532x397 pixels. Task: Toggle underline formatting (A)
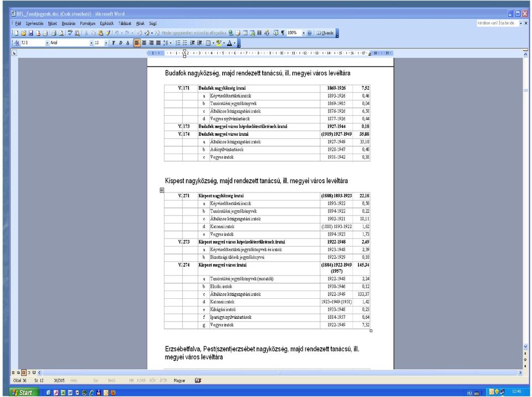pyautogui.click(x=128, y=43)
